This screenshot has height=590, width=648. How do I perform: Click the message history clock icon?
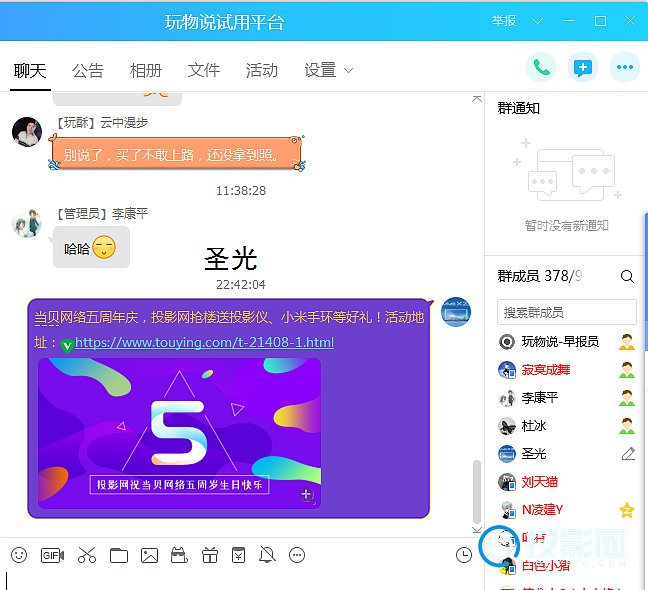pyautogui.click(x=463, y=555)
